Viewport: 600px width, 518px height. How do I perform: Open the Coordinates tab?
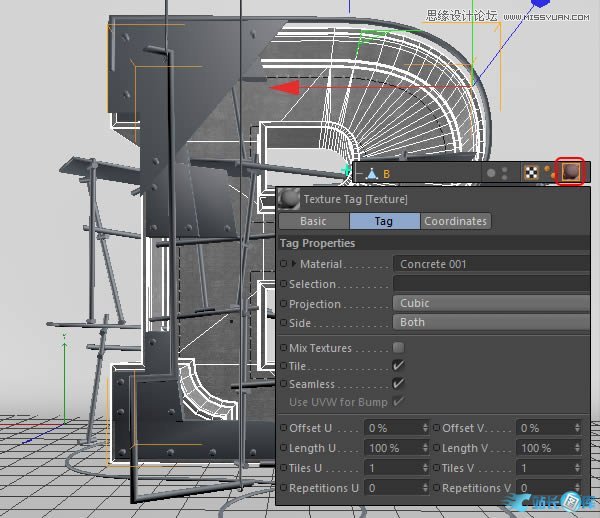pos(455,221)
